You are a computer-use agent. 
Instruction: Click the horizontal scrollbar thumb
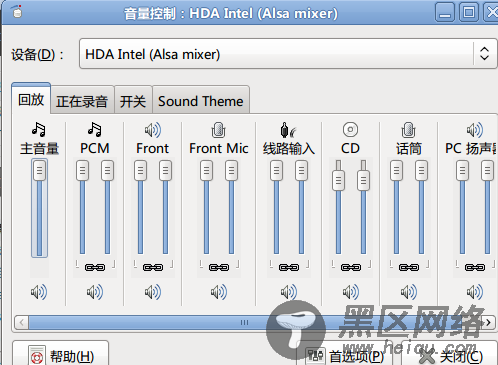(244, 322)
